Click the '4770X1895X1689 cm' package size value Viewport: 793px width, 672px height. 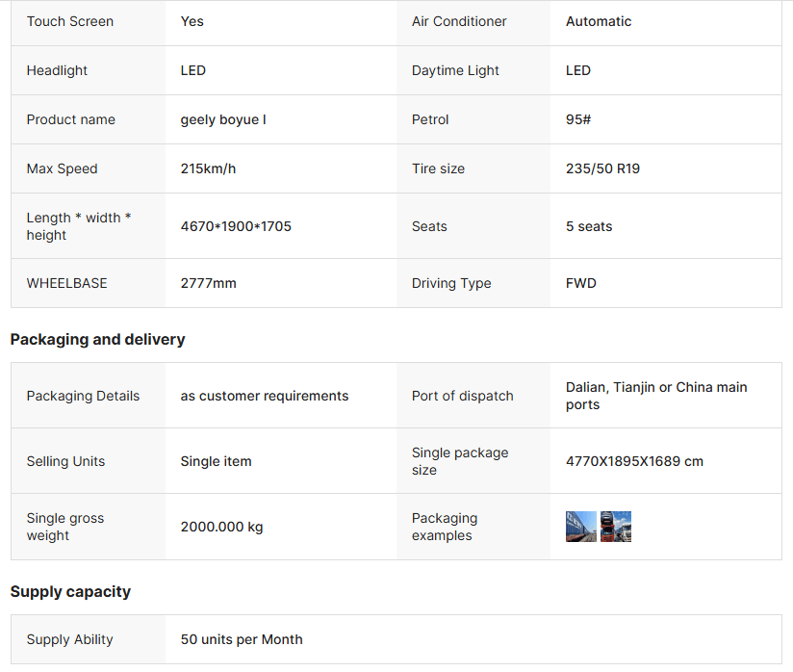[x=634, y=461]
